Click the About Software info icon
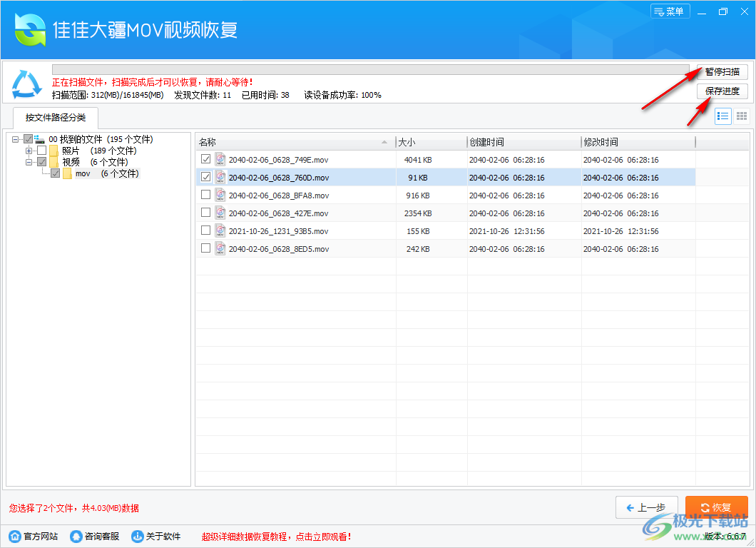 [x=138, y=536]
